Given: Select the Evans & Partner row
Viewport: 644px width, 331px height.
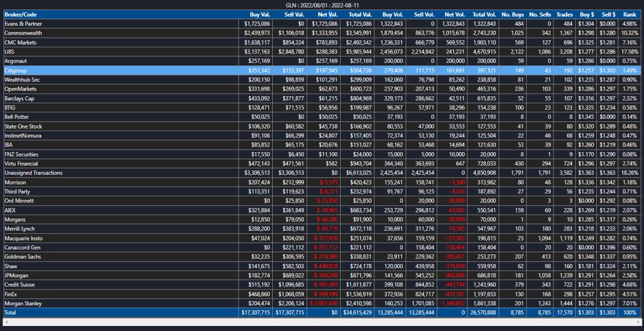Looking at the screenshot, I should [x=321, y=24].
